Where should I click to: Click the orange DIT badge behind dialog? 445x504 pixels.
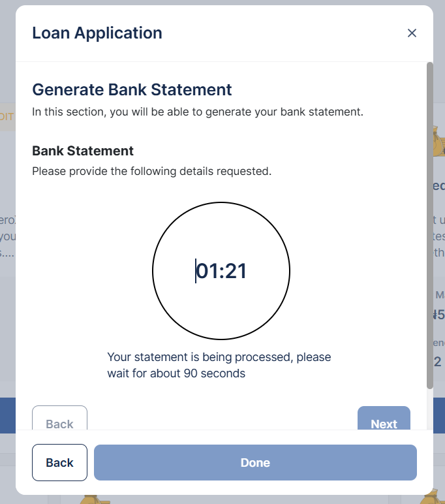click(x=7, y=116)
